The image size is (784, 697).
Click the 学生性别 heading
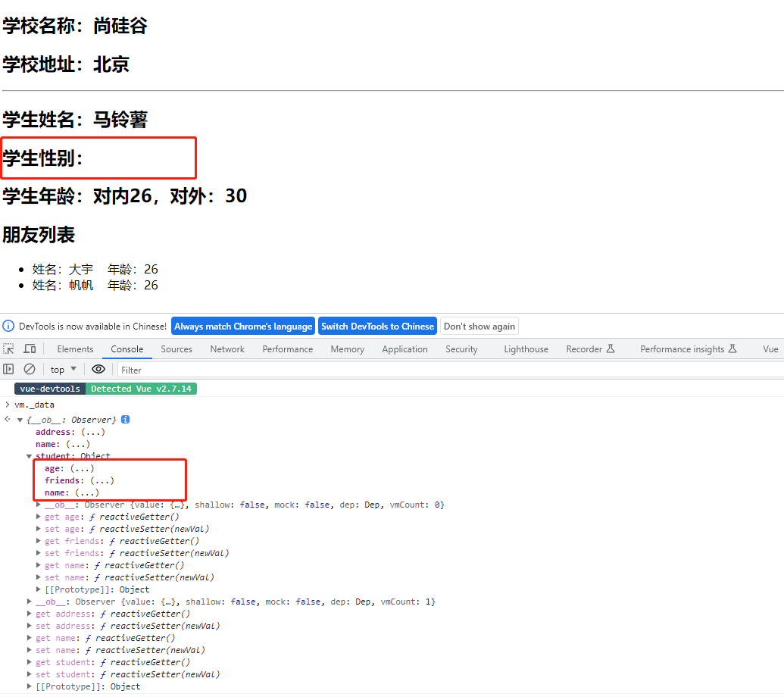click(x=42, y=158)
